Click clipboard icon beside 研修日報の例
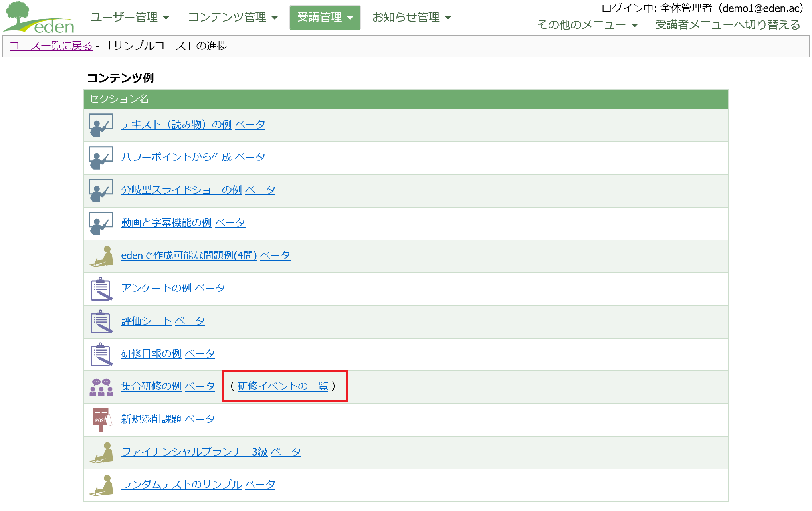 [101, 355]
